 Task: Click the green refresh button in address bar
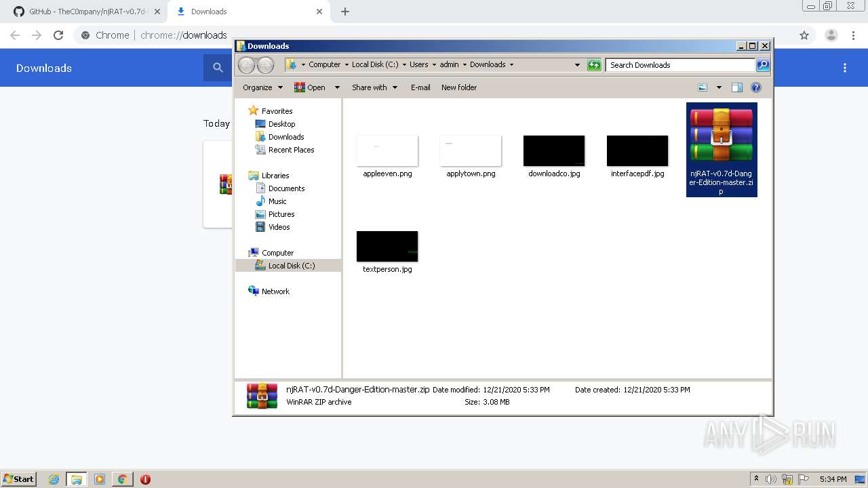point(594,65)
